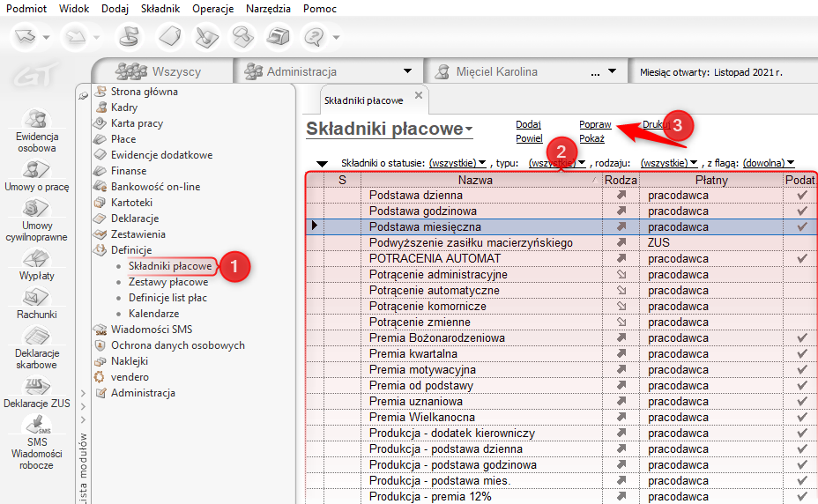This screenshot has width=818, height=504.
Task: Close the Składniki płacowe tab
Action: [419, 95]
